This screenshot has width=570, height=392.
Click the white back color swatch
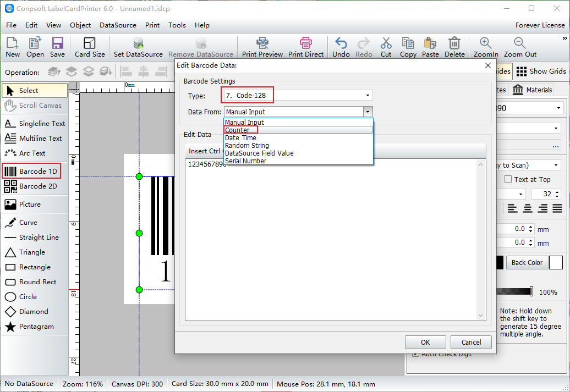point(556,262)
